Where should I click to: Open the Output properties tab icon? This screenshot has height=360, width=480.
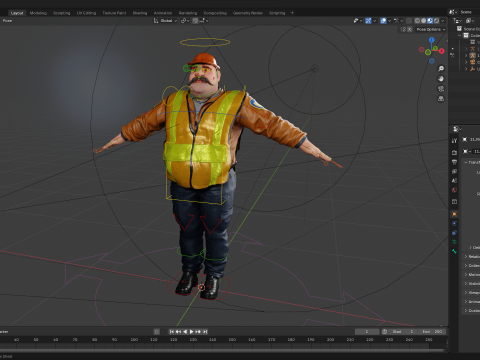[454, 162]
